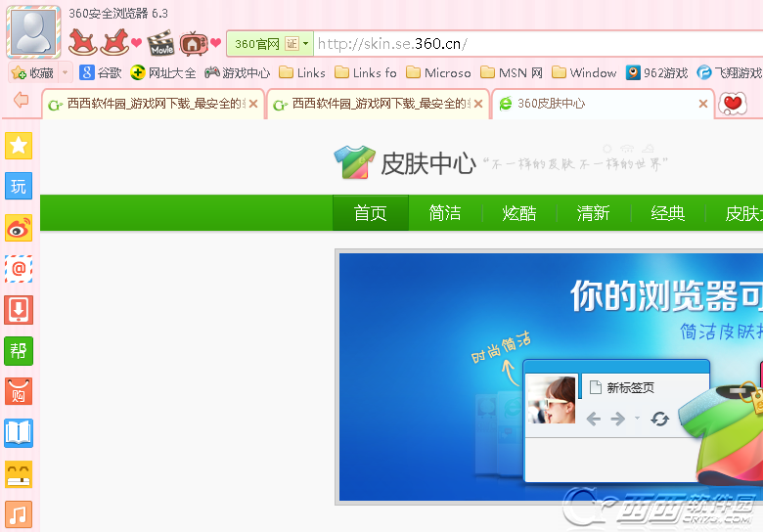This screenshot has width=763, height=532.
Task: Close the 360皮肤中心 tab
Action: click(703, 104)
